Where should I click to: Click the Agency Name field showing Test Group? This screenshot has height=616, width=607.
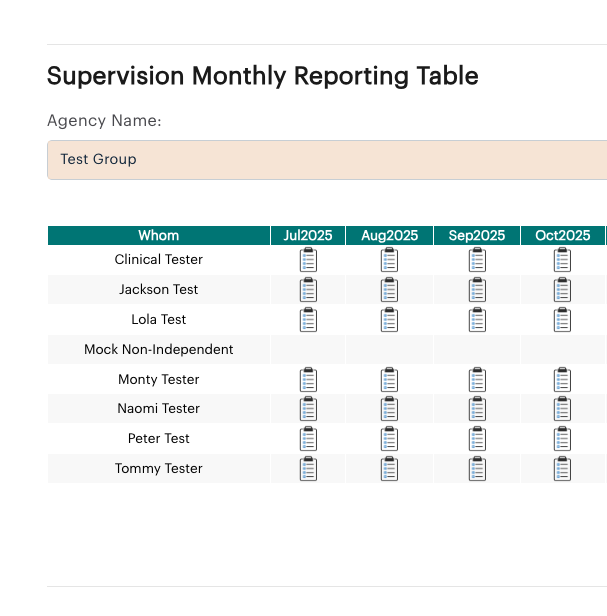pos(327,160)
